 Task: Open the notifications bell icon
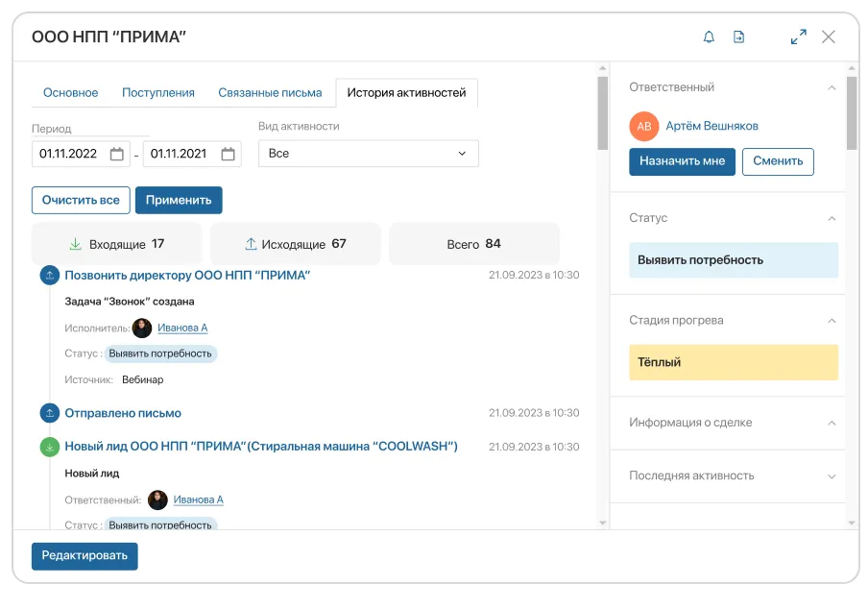pos(709,36)
